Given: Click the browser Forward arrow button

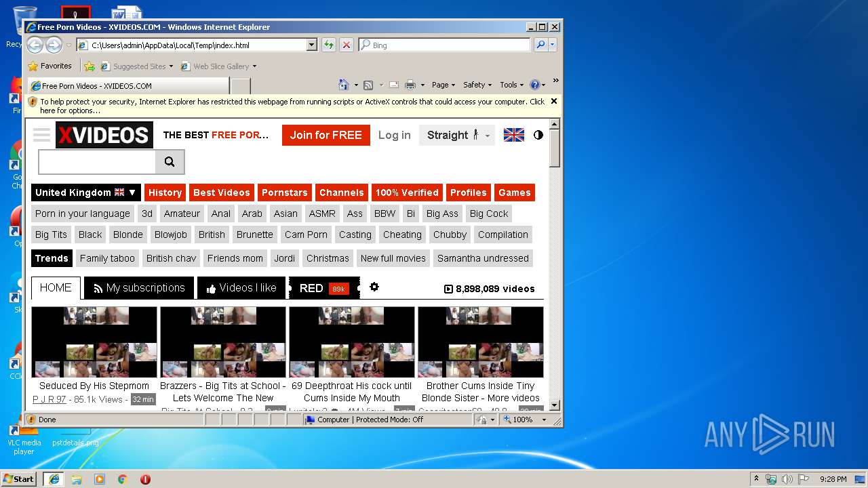Looking at the screenshot, I should (54, 45).
